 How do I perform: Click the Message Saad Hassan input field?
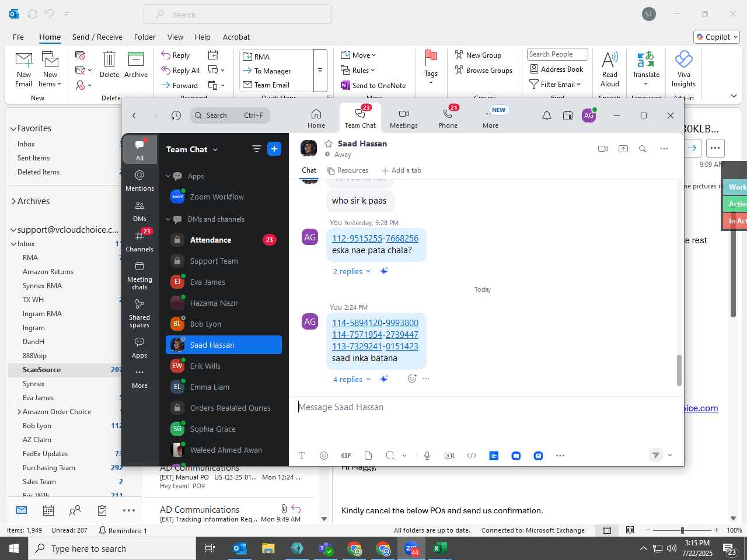tap(486, 407)
